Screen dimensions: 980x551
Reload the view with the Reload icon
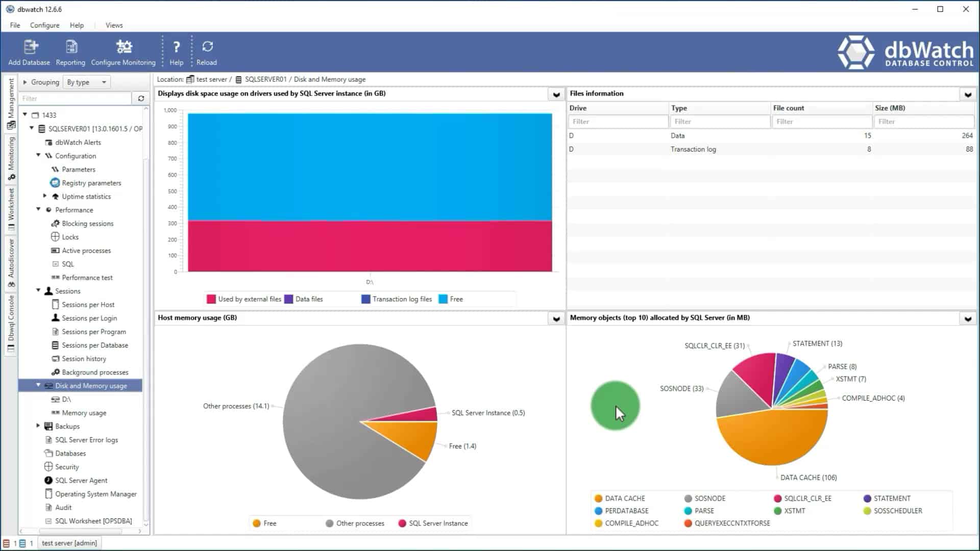(x=207, y=46)
